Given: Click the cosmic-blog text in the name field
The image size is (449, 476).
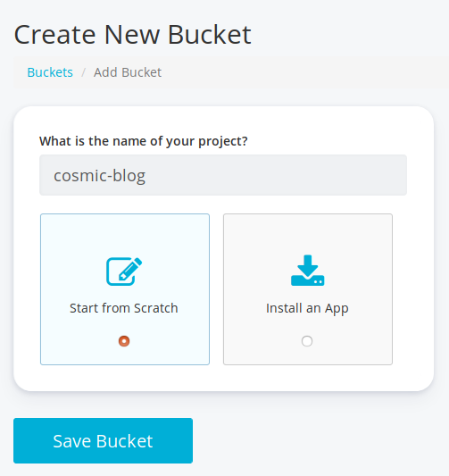Looking at the screenshot, I should [99, 176].
